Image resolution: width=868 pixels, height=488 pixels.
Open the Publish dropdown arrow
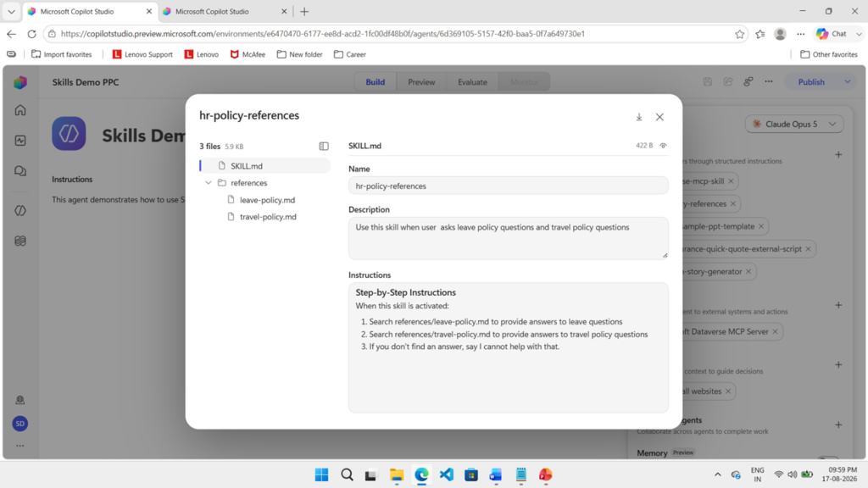848,82
